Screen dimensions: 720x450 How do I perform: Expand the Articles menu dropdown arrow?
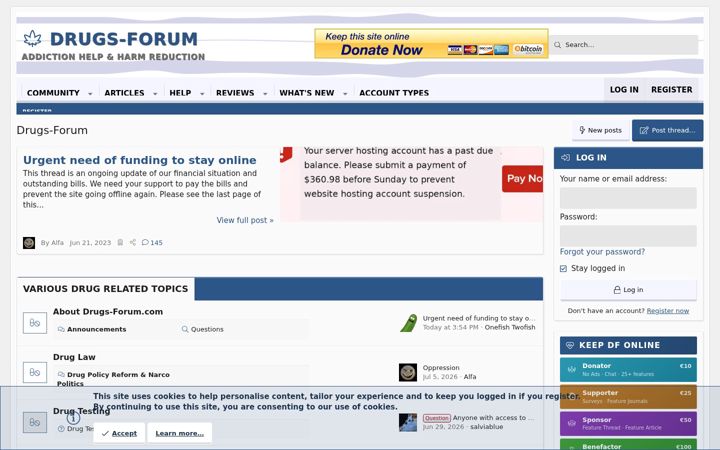point(155,94)
